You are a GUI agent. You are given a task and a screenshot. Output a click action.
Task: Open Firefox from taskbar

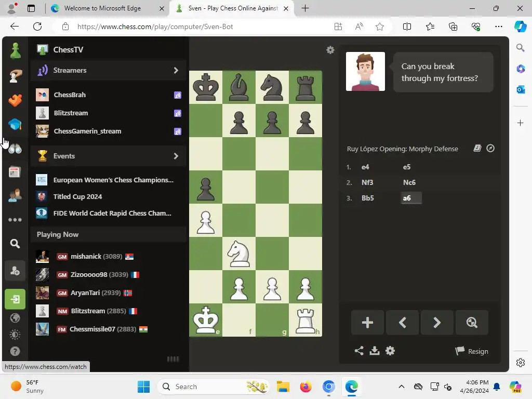click(305, 387)
